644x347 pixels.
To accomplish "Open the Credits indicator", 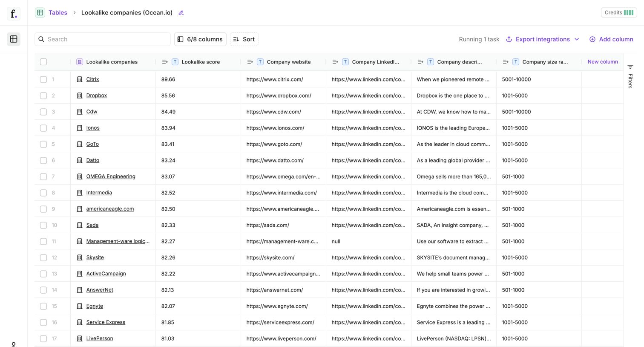I will pos(619,13).
